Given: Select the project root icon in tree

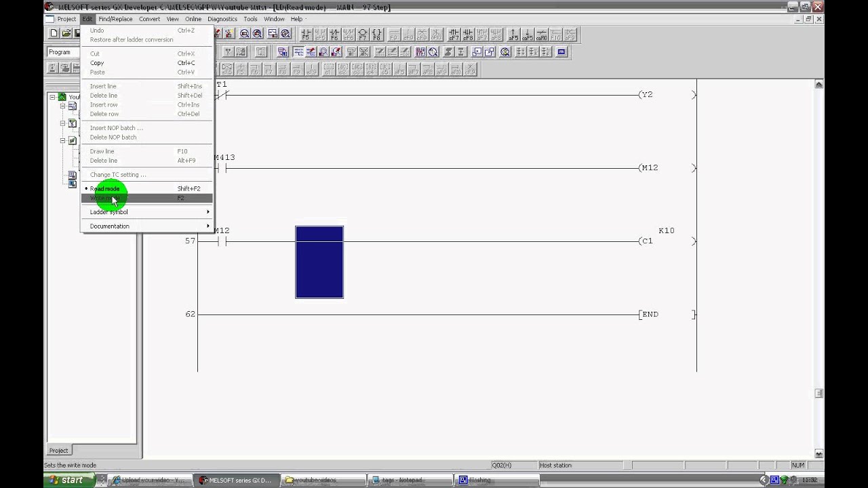Looking at the screenshot, I should click(x=62, y=97).
